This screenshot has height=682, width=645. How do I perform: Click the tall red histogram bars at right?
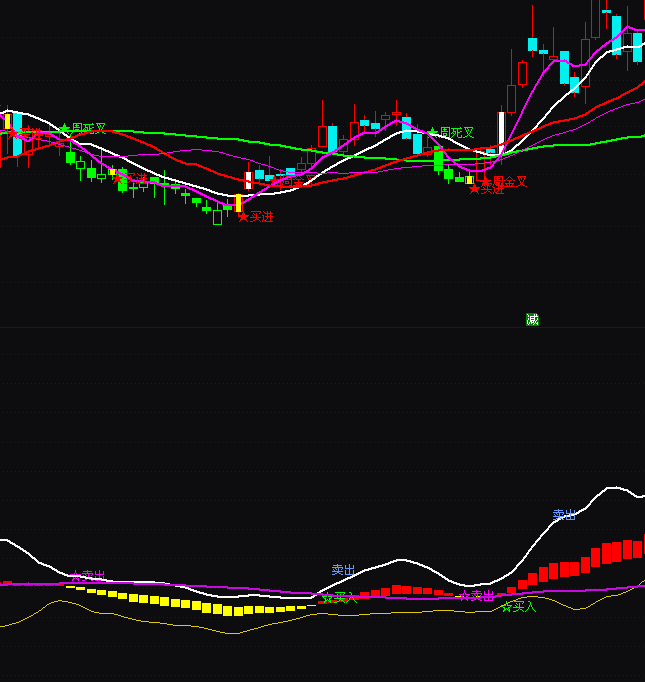(x=610, y=553)
